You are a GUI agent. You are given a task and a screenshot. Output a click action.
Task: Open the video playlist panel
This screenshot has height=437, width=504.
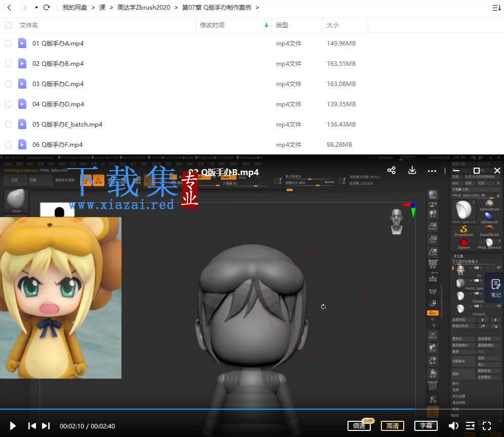[470, 426]
